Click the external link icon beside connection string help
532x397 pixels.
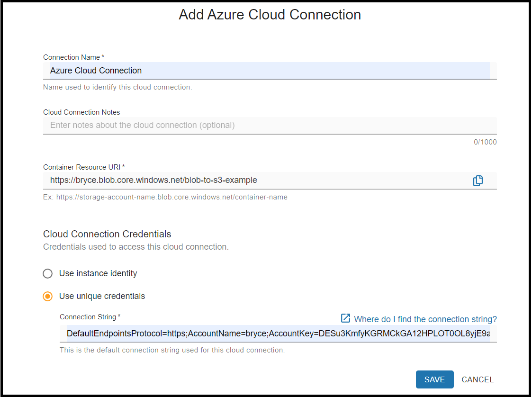click(345, 318)
